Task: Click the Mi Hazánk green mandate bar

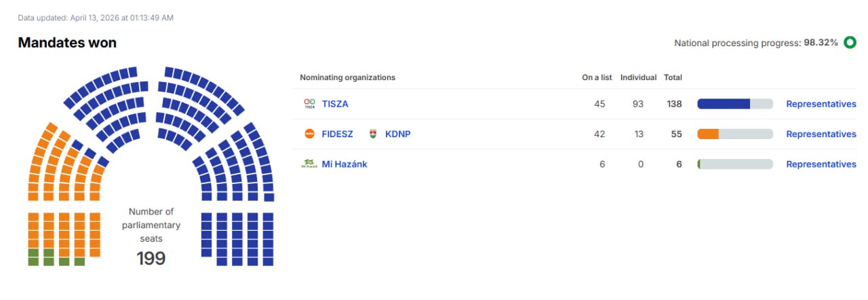Action: tap(699, 164)
